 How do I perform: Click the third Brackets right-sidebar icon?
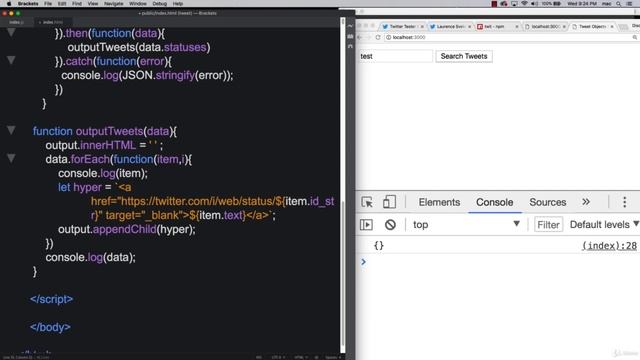coord(350,47)
